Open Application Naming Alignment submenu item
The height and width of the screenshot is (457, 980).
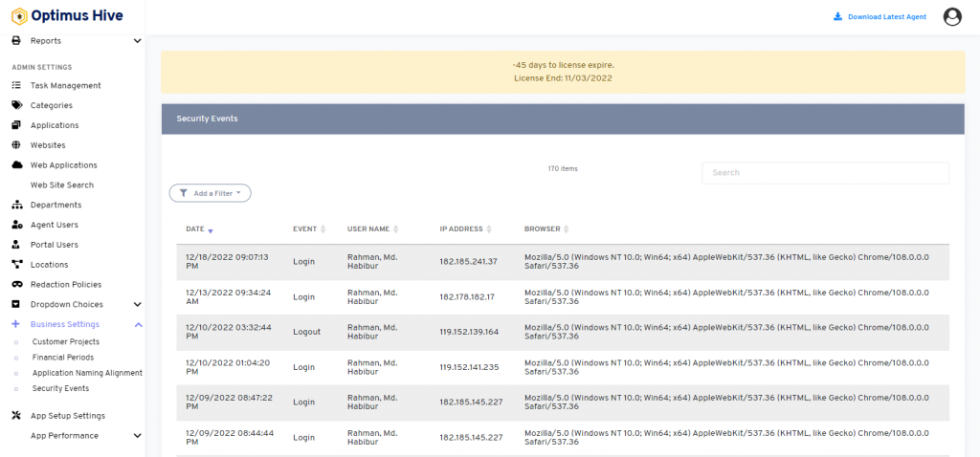tap(87, 373)
